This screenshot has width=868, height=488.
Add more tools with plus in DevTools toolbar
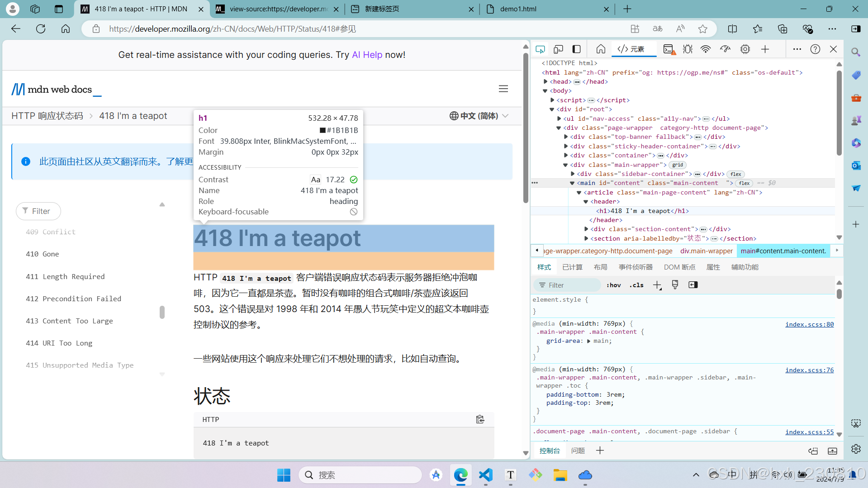pyautogui.click(x=765, y=49)
